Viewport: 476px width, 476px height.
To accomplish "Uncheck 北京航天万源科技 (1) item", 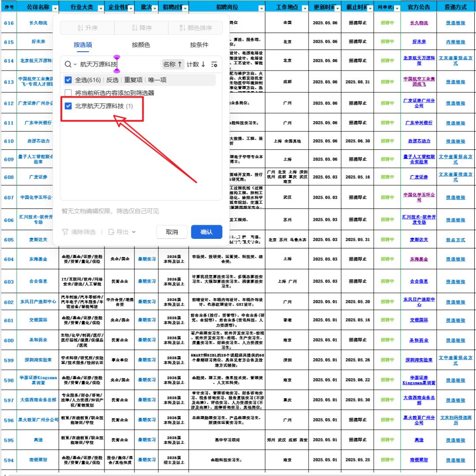I will [x=68, y=106].
